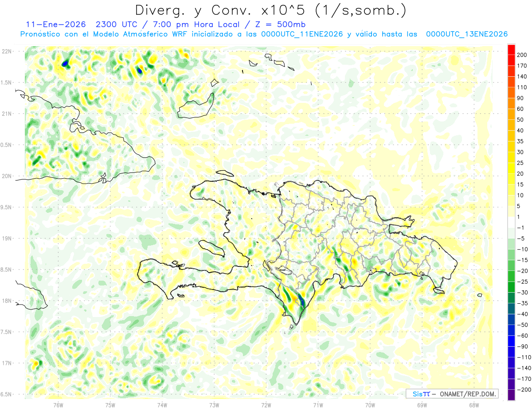This screenshot has height=411, width=532.
Task: Pick the red colorbar segment above the 200 label
Action: [511, 50]
